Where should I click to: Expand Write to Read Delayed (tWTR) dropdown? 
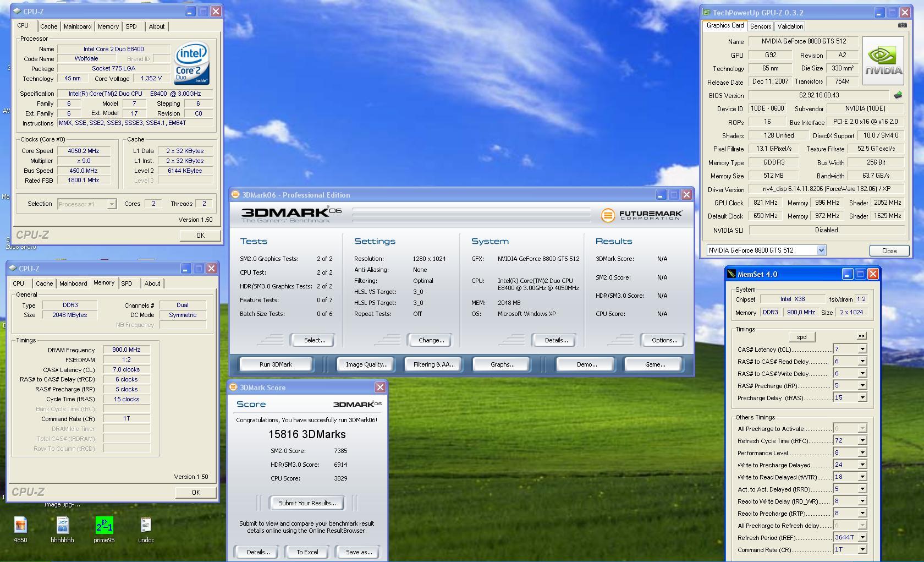coord(862,477)
